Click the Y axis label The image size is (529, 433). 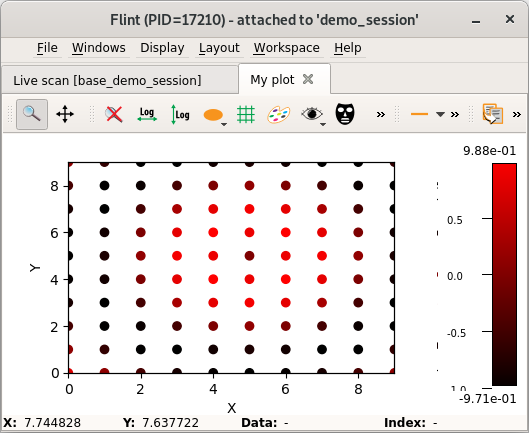pos(35,268)
